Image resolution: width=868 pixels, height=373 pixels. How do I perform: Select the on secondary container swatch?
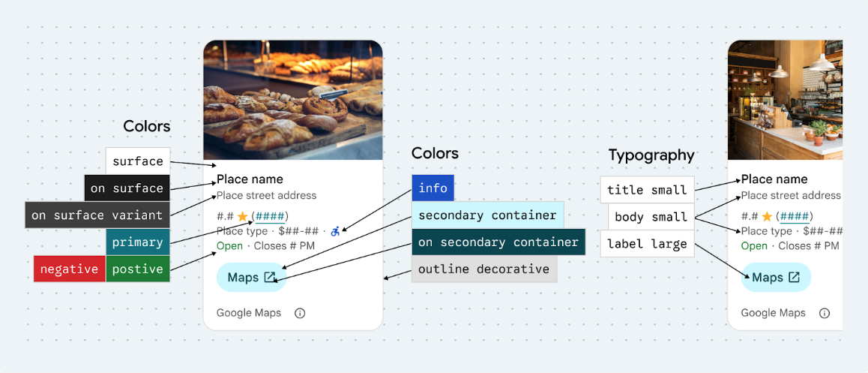coord(498,242)
